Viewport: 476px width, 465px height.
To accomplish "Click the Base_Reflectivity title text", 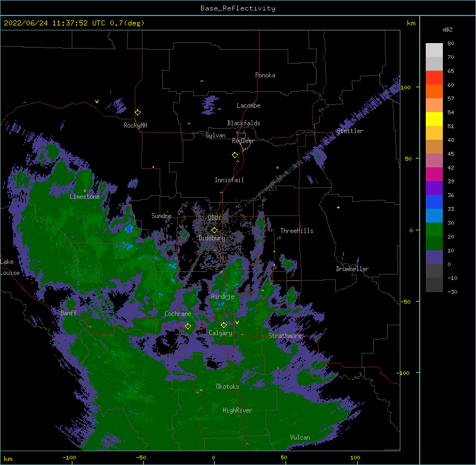I will tap(237, 8).
